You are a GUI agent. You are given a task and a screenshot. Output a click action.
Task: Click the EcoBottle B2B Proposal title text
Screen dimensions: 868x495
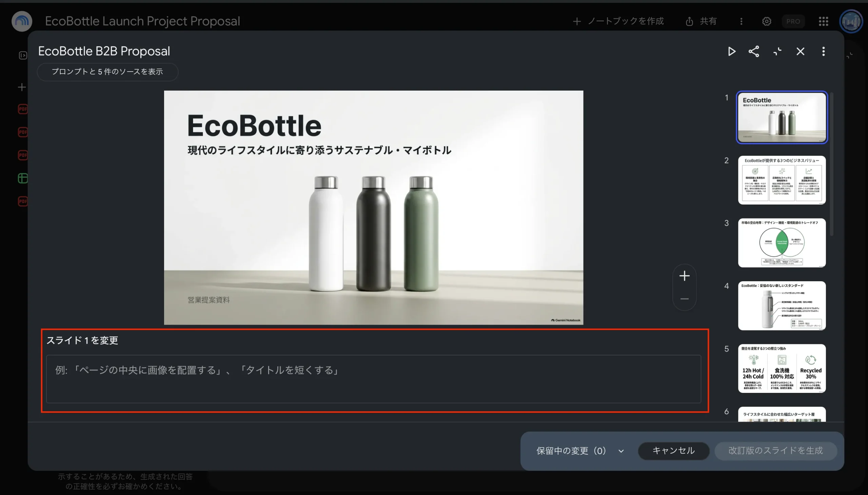(104, 51)
